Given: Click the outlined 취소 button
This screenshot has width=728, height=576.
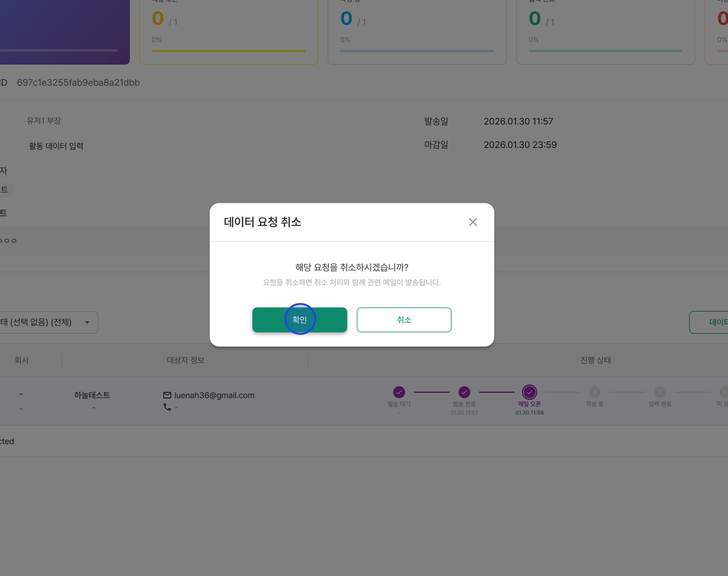Looking at the screenshot, I should [404, 320].
